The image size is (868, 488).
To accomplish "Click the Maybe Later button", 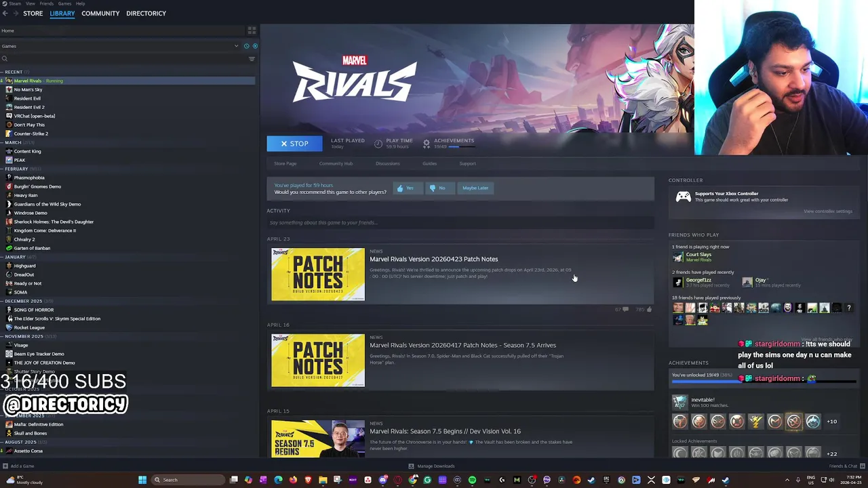I will pos(475,188).
